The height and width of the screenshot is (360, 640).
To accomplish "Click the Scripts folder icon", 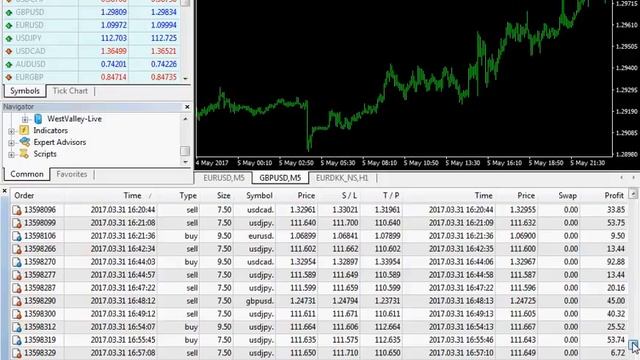I will click(24, 154).
